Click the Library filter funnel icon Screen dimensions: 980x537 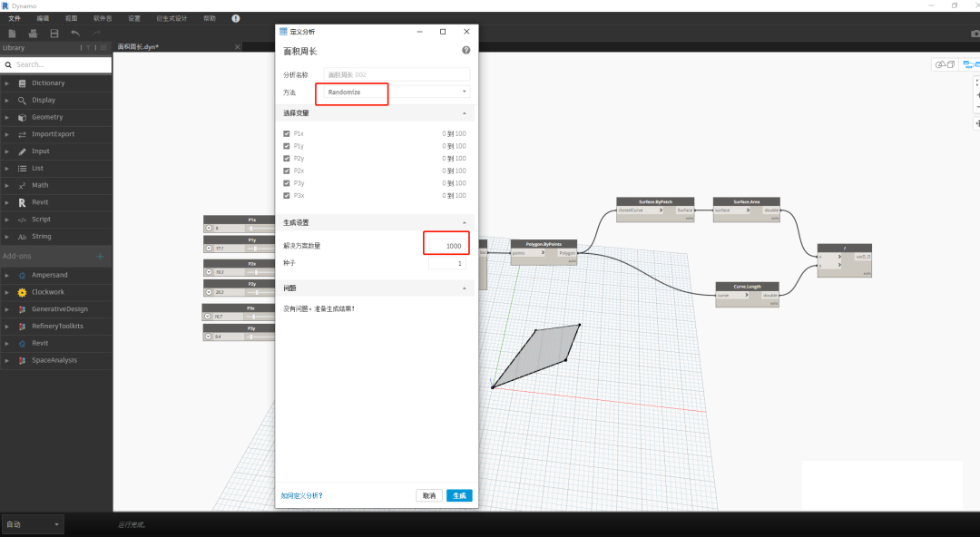[88, 47]
